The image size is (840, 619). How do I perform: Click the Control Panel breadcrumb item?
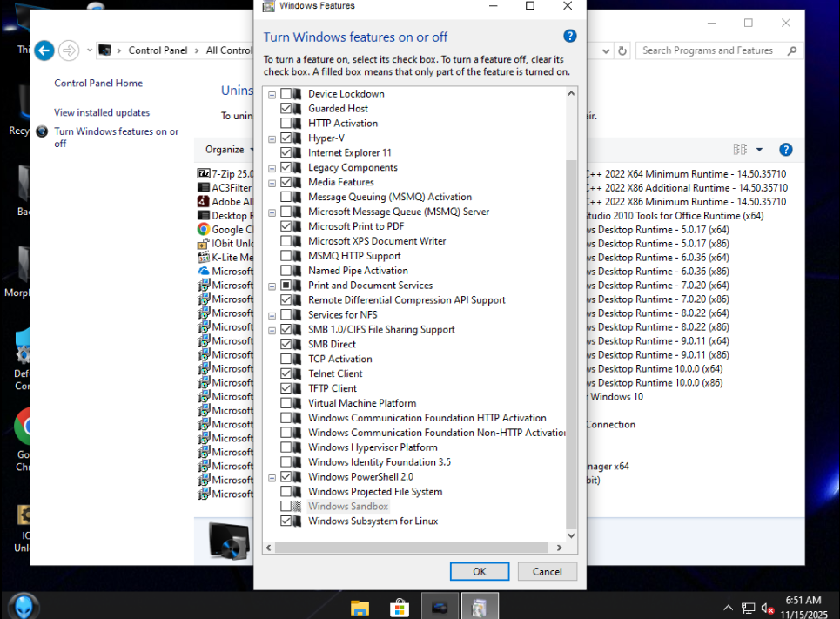pos(158,50)
